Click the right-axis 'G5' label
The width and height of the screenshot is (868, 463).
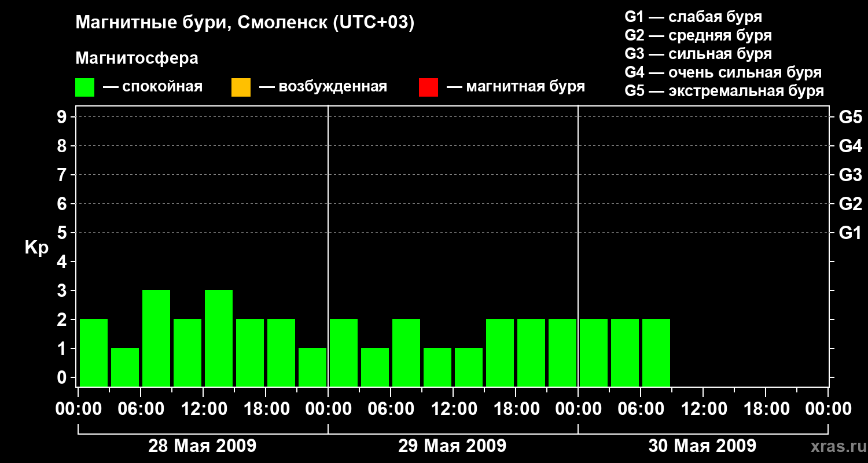click(x=850, y=117)
